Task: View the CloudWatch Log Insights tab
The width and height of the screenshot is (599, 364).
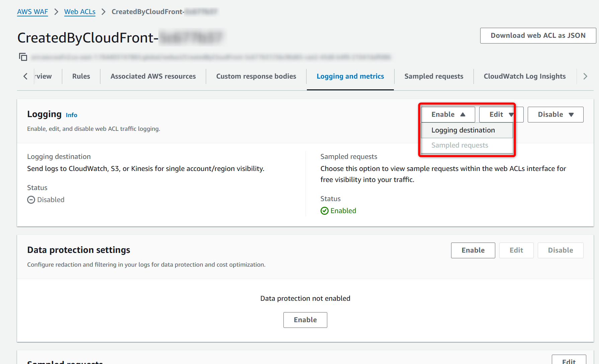Action: [524, 76]
